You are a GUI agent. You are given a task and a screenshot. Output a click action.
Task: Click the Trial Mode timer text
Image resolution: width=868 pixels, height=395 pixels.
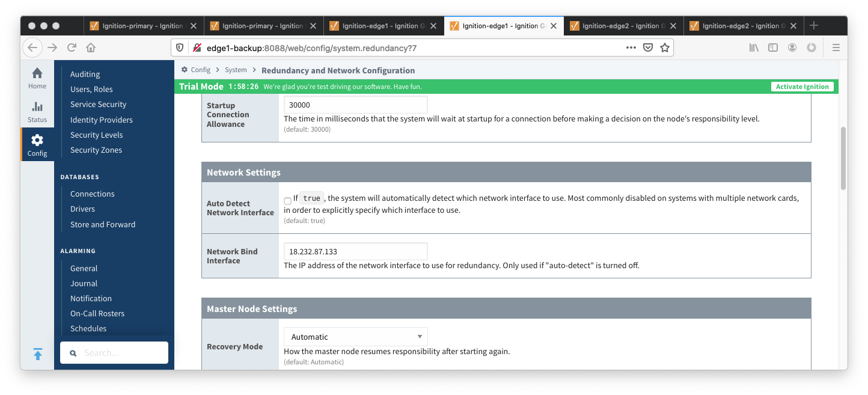[x=243, y=87]
